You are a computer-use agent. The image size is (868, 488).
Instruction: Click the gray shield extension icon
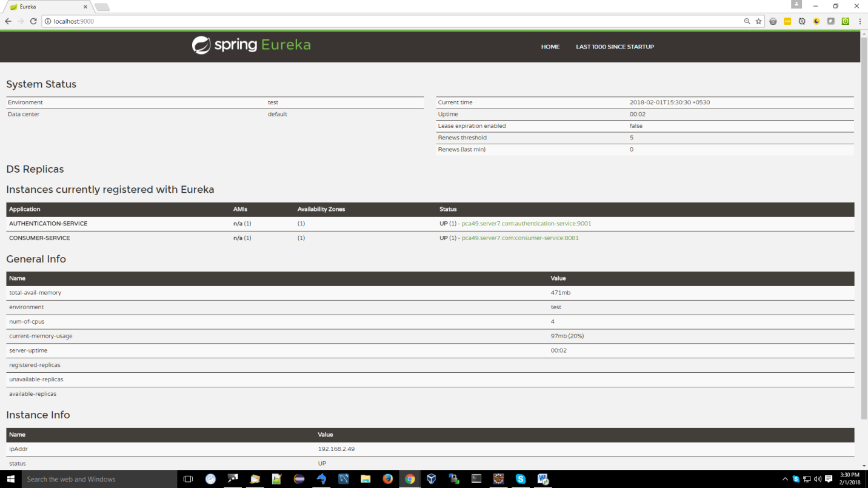coord(830,21)
